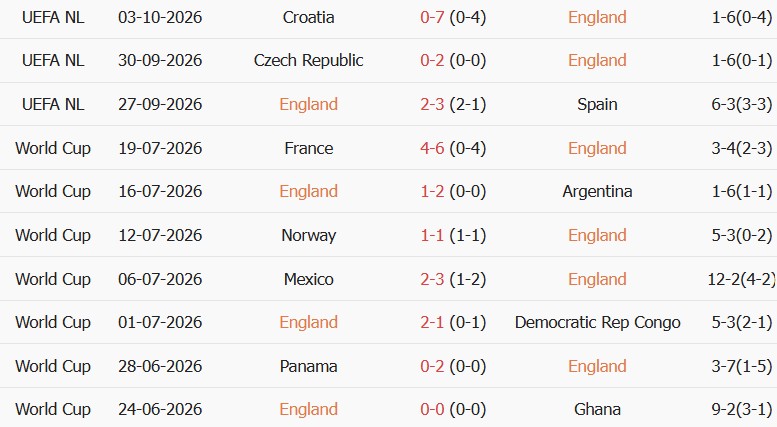Open France team page
Image resolution: width=777 pixels, height=427 pixels.
click(308, 148)
